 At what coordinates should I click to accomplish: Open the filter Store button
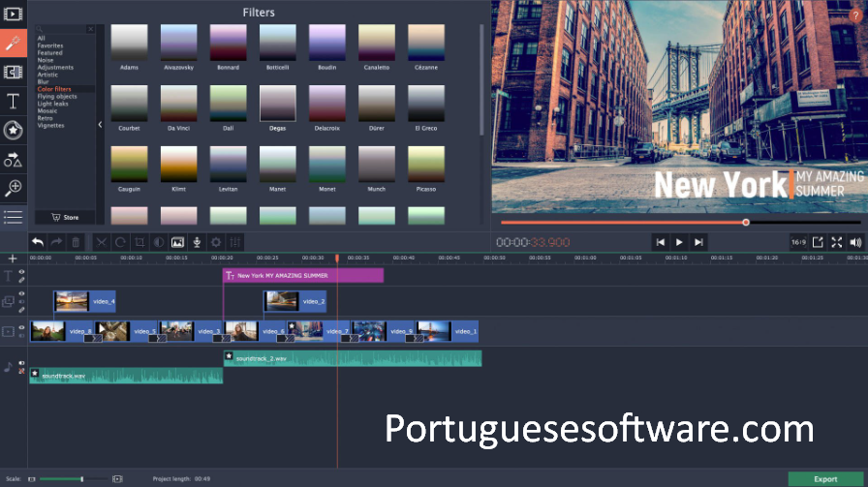coord(65,217)
